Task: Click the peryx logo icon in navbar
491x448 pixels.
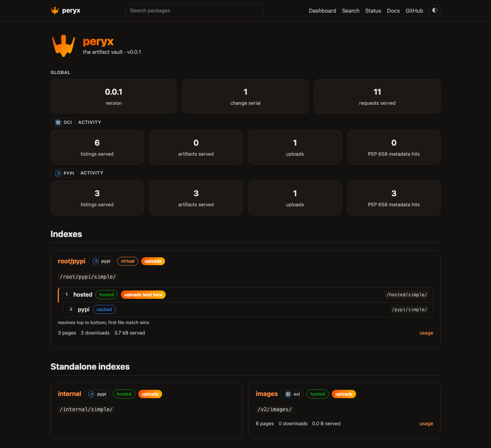Action: point(55,10)
